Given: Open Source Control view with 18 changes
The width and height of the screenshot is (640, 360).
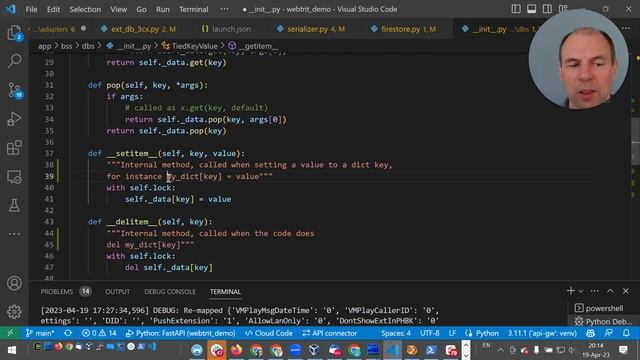Looking at the screenshot, I should [15, 90].
